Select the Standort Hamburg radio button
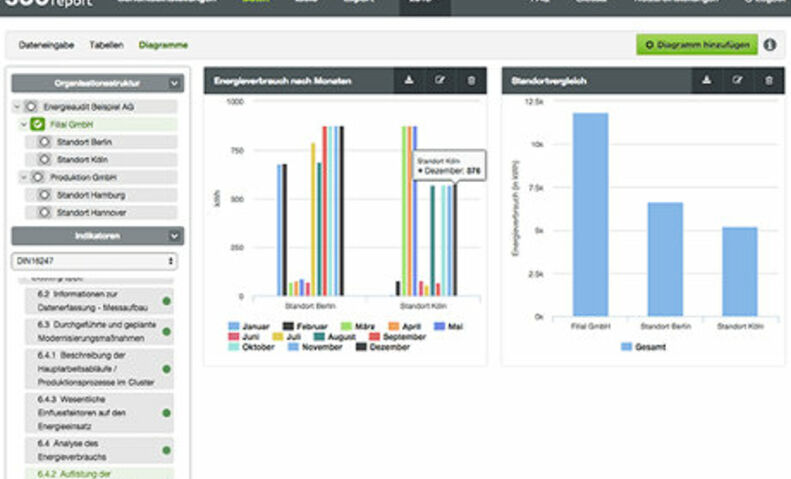The width and height of the screenshot is (791, 479). click(x=44, y=195)
